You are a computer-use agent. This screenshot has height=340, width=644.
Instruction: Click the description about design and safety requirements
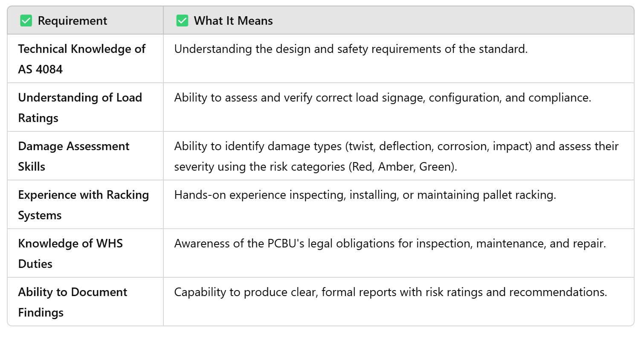point(351,49)
